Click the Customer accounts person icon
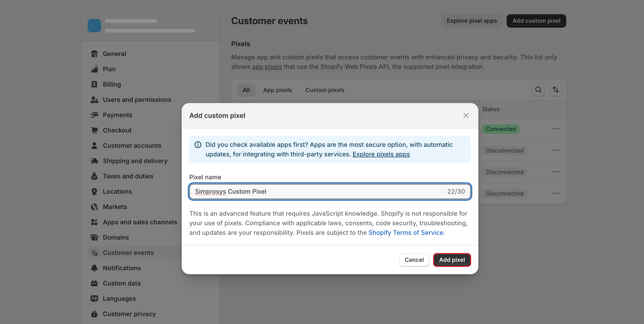Viewport: 644px width, 324px height. [x=94, y=145]
